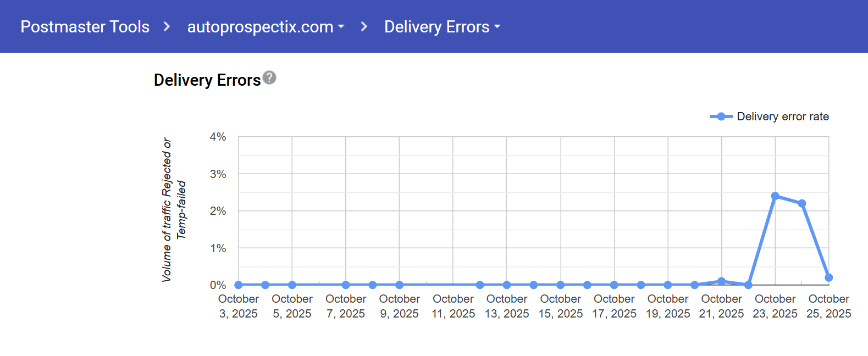Select the October 24 data point
868x356 pixels.
(802, 203)
